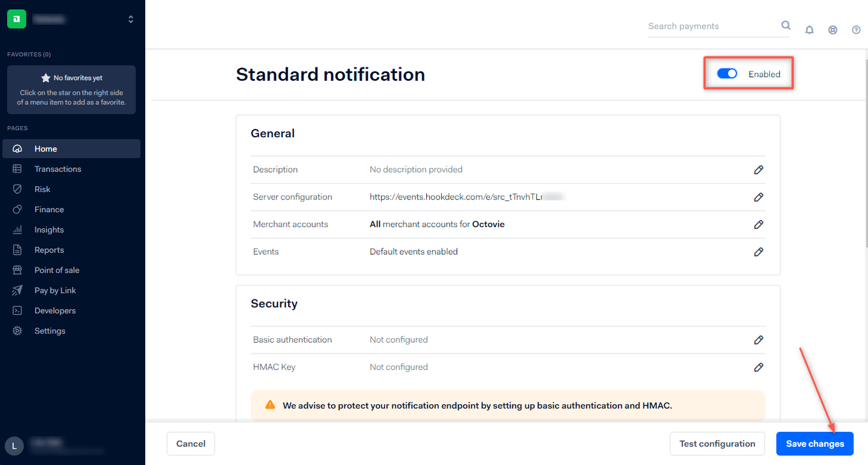Open the Developers console icon
Viewport: 868px width, 465px height.
tap(17, 310)
